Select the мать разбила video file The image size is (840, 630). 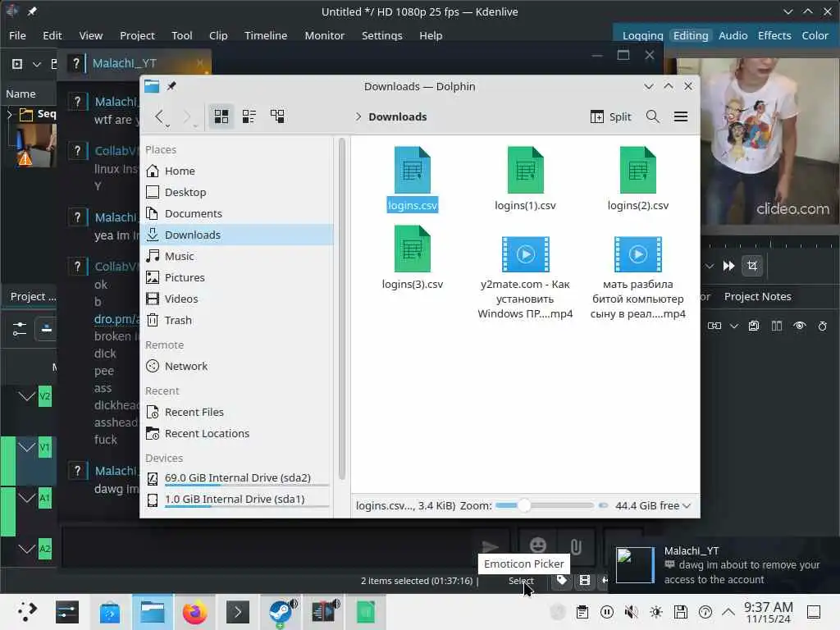point(637,277)
